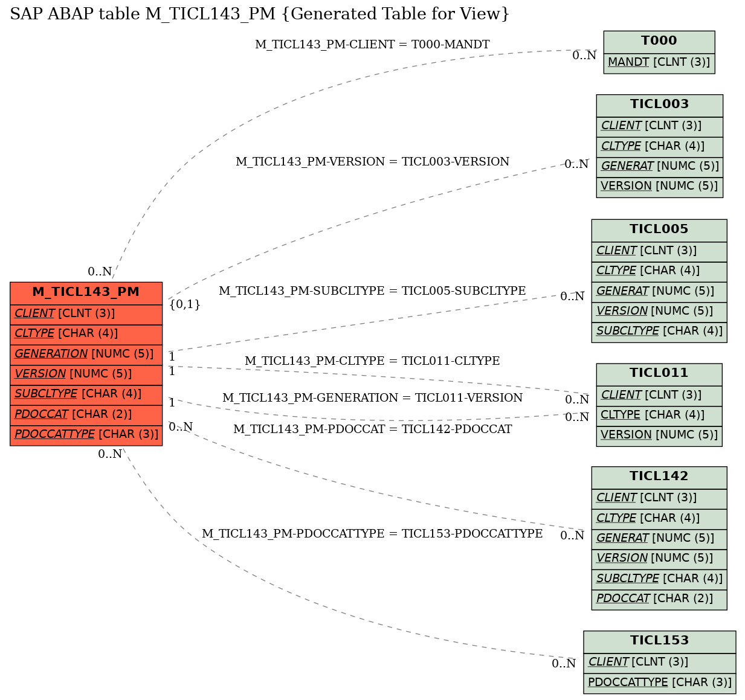This screenshot has height=700, width=745.
Task: Select CLIENT field in TICL005 table
Action: (x=659, y=251)
